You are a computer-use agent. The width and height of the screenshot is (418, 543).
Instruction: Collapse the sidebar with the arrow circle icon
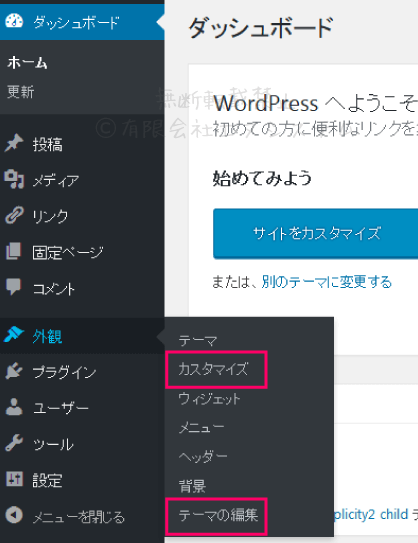click(x=14, y=515)
